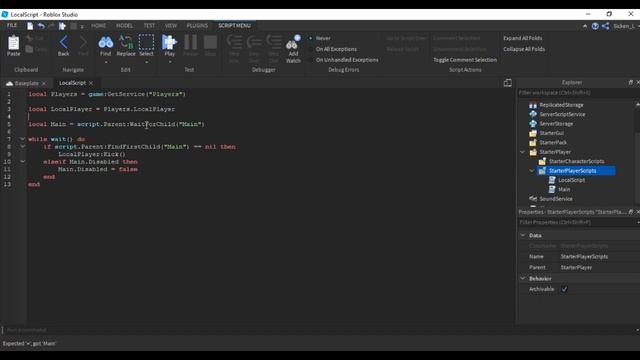Select ReplicatedStorage in Explorer
The image size is (640, 360).
tap(561, 105)
